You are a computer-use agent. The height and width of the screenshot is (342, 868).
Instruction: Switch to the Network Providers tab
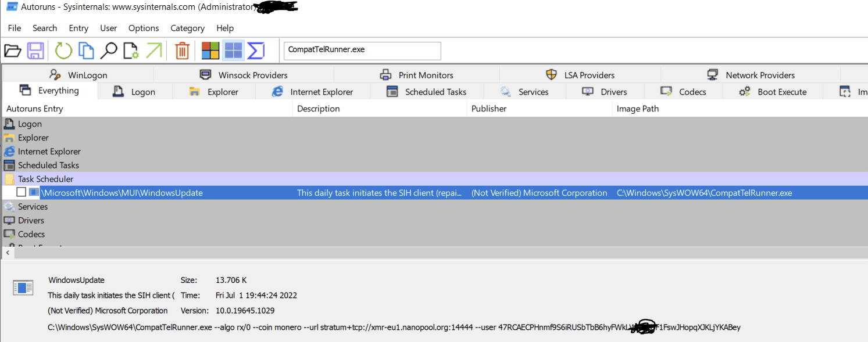[751, 75]
